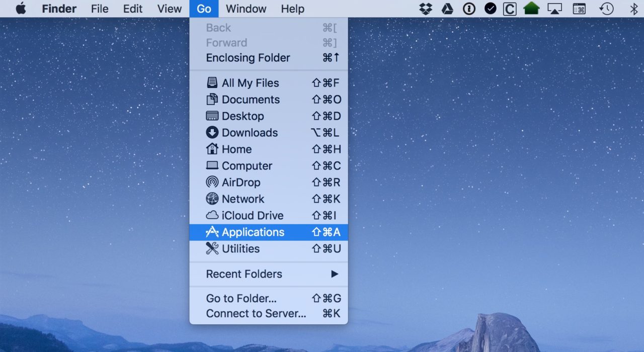Screen dimensions: 644x352
Task: Click the ⌘K shortcut beside Connect to Server
Action: click(332, 313)
